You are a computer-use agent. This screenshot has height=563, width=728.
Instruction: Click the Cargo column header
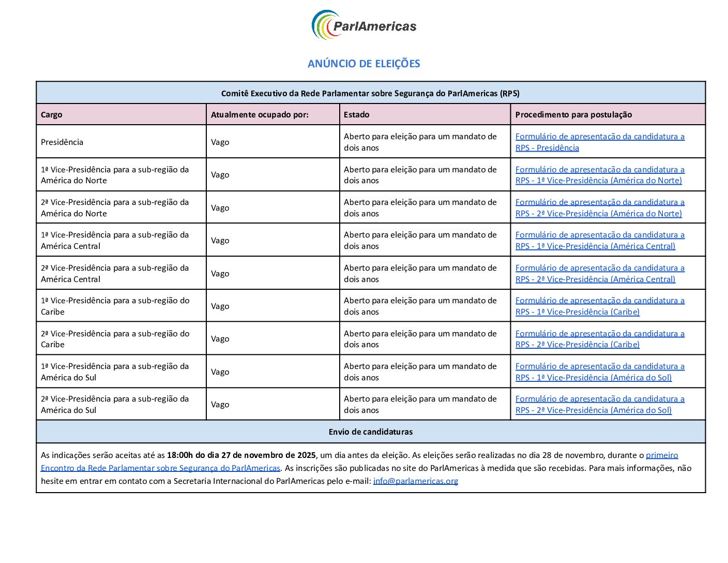(52, 115)
